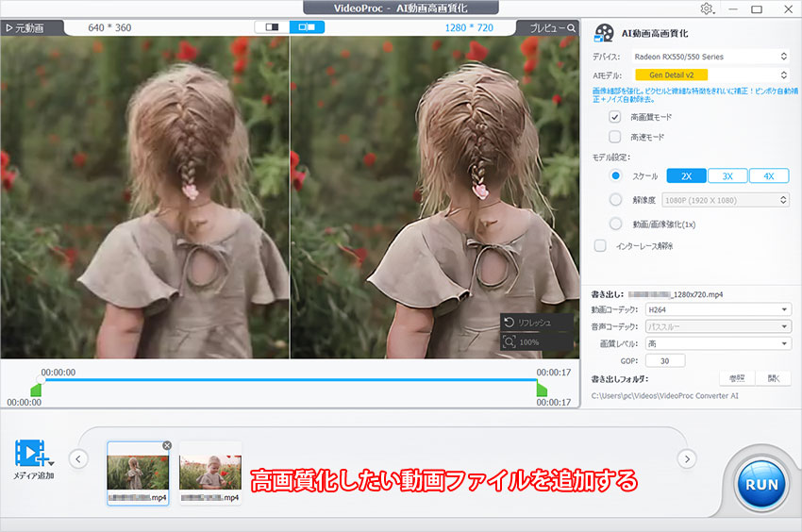Screen dimensions: 802x532
Task: Click the 1280 * 720 resolution label
Action: [x=469, y=28]
